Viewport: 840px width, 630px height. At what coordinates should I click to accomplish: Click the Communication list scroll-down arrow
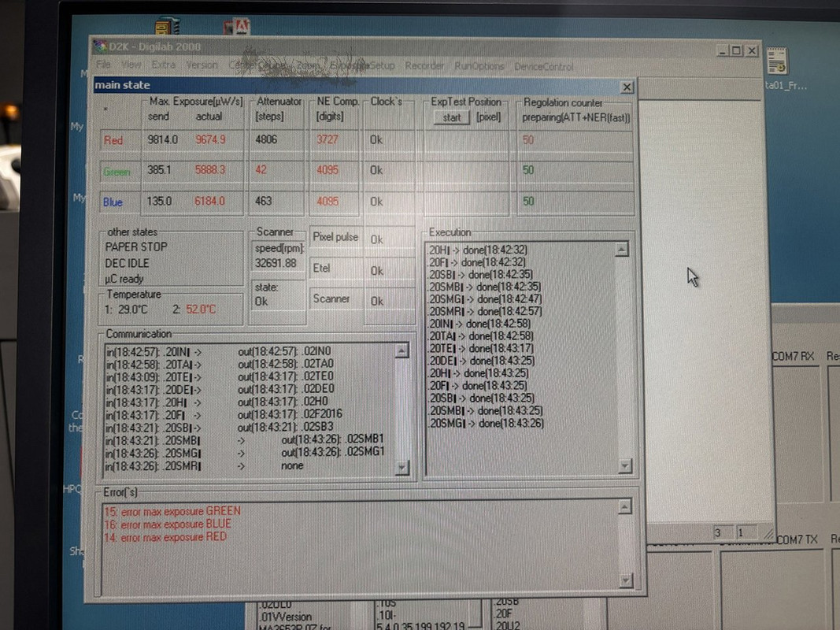click(x=401, y=467)
